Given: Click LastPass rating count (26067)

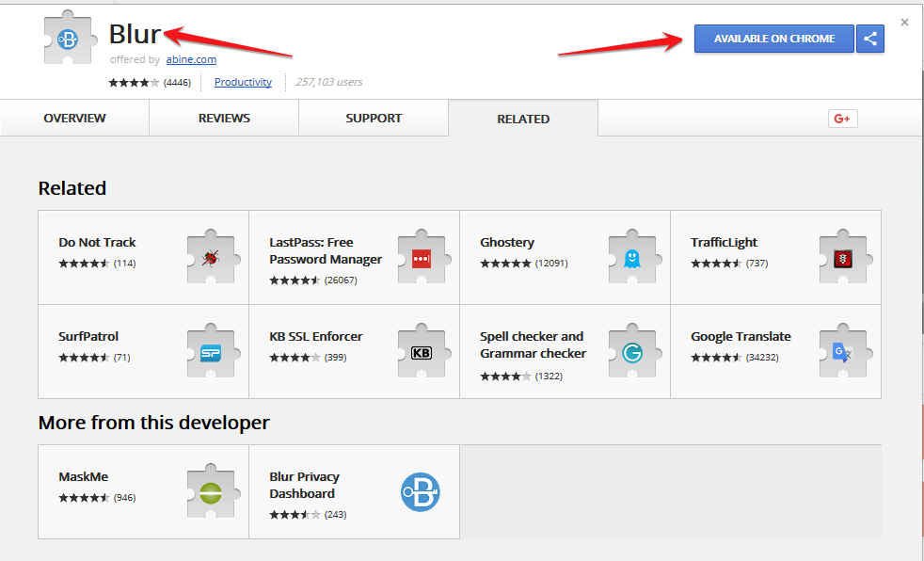Looking at the screenshot, I should pyautogui.click(x=341, y=280).
